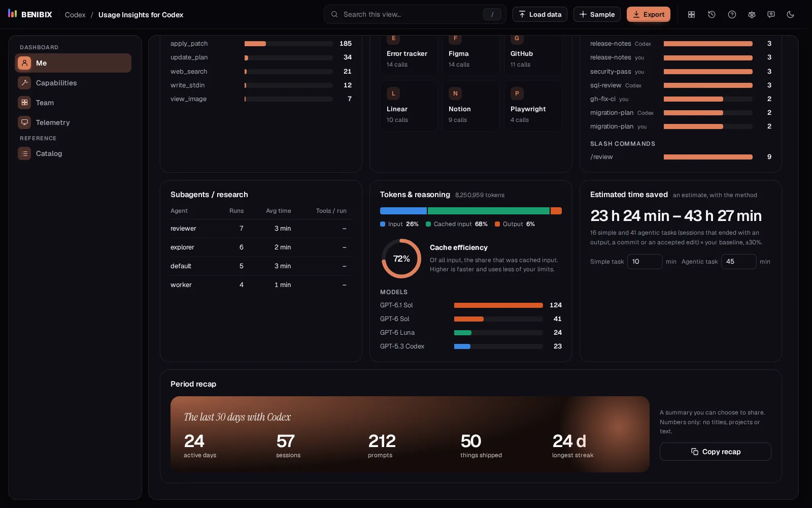Click the search magnifier icon

(x=334, y=14)
